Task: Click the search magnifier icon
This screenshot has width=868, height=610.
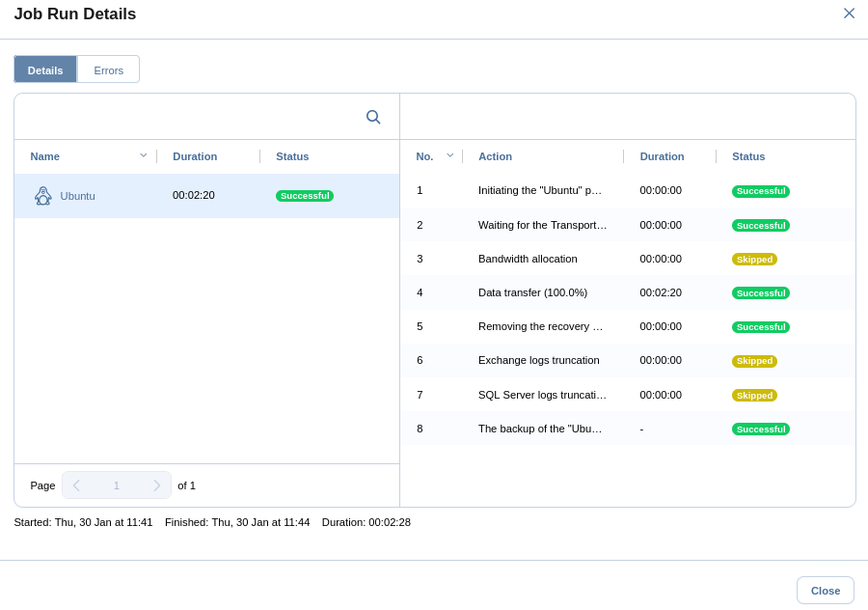Action: point(373,117)
